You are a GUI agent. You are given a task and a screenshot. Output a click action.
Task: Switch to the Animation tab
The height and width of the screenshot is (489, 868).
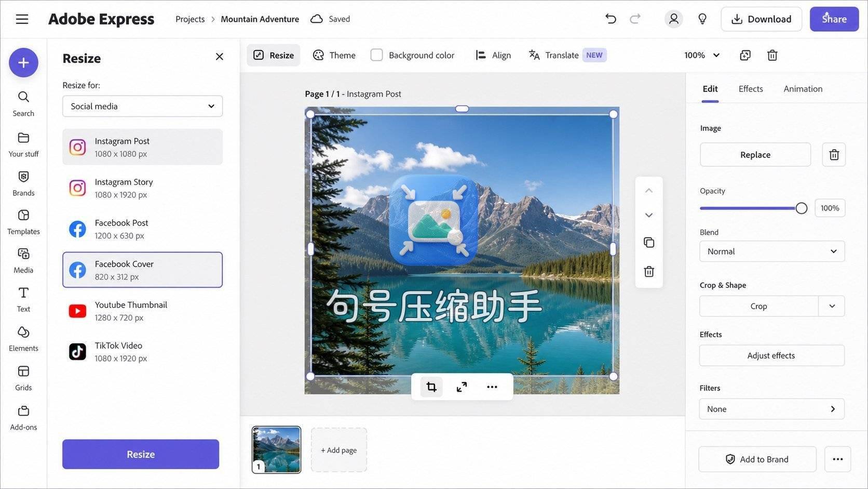(803, 89)
